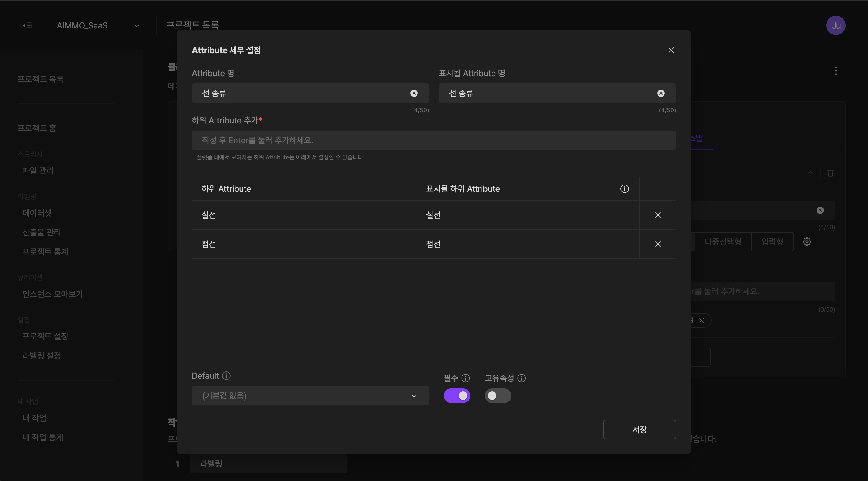
Task: Turn on the 고유속성 toggle
Action: (498, 396)
